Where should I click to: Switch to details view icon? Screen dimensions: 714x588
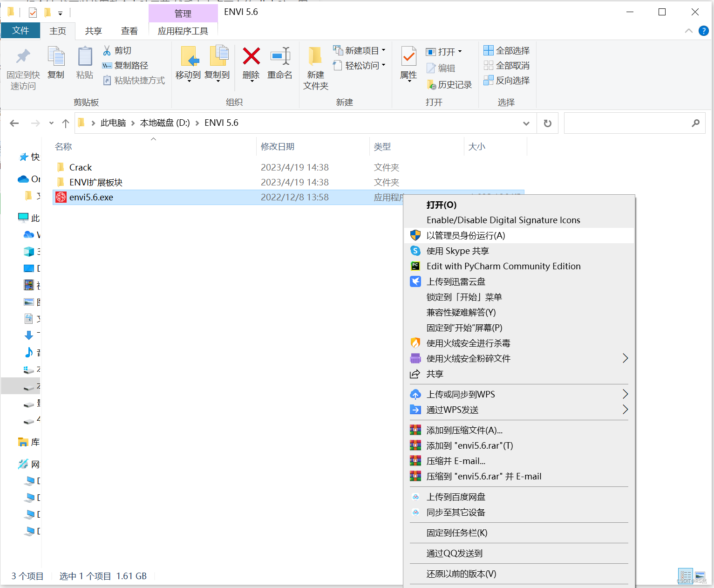pyautogui.click(x=685, y=575)
